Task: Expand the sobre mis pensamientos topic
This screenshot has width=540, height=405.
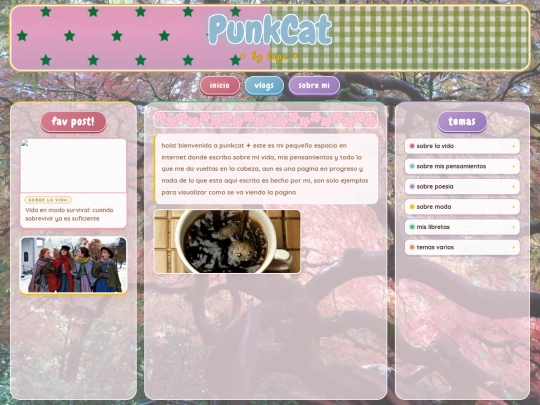Action: pos(462,166)
